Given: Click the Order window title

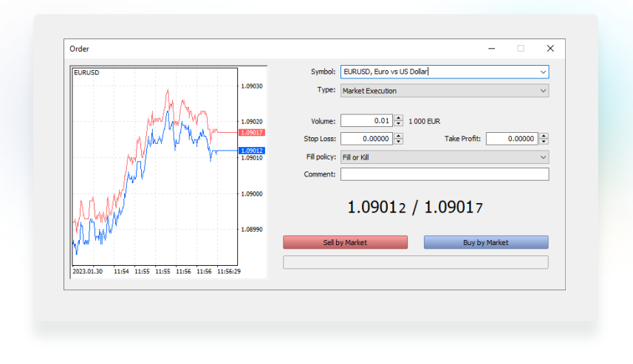Looking at the screenshot, I should pos(79,49).
